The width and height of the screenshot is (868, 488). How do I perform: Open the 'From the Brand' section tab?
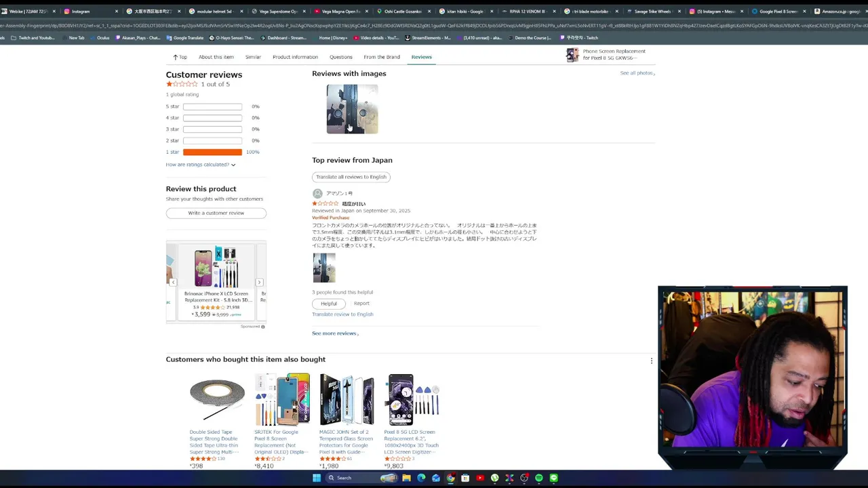[x=382, y=57]
